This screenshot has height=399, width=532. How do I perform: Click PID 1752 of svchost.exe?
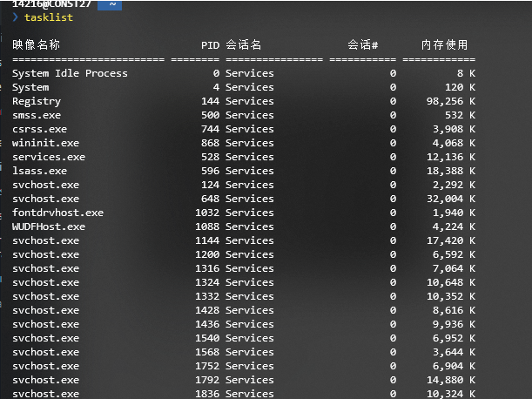[207, 366]
